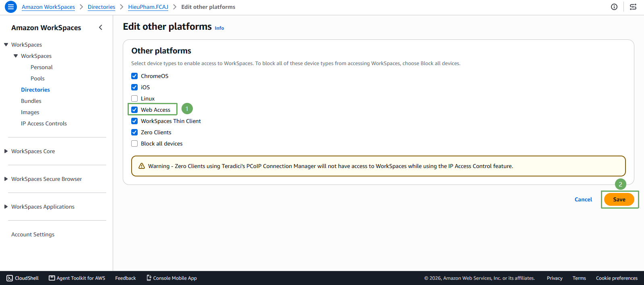Open Bundles in the sidebar
Screen dimensions: 644x285
tap(31, 101)
